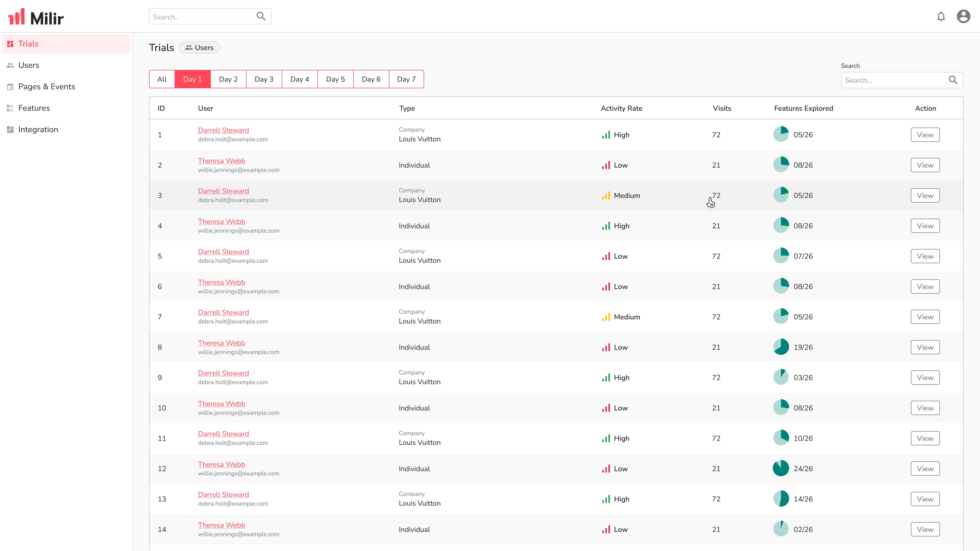
Task: Click Individual type text in row 4
Action: pos(414,226)
